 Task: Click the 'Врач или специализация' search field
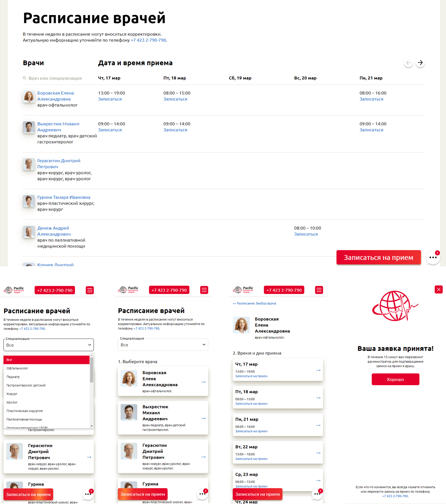click(55, 78)
